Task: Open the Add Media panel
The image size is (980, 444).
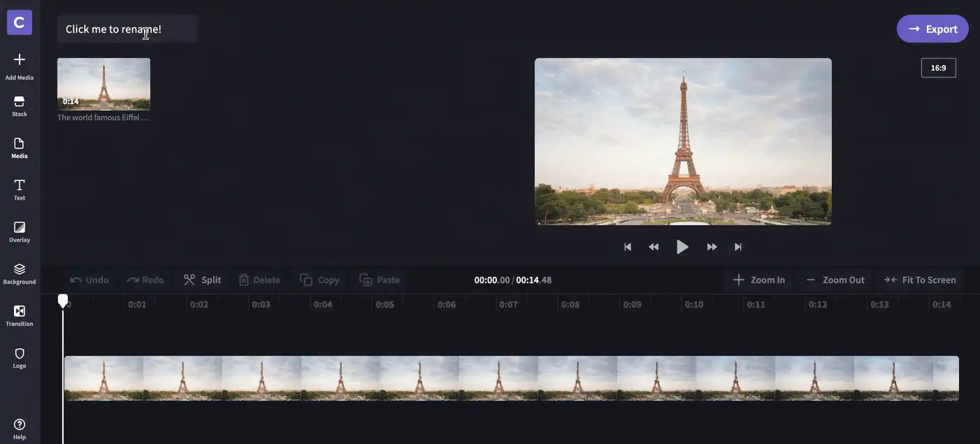Action: 20,66
